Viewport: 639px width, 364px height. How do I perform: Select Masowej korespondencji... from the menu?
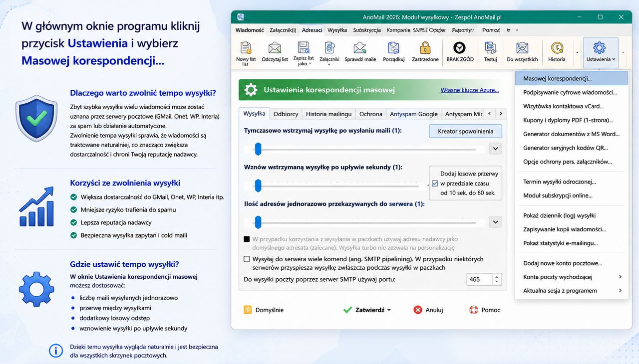pyautogui.click(x=572, y=78)
